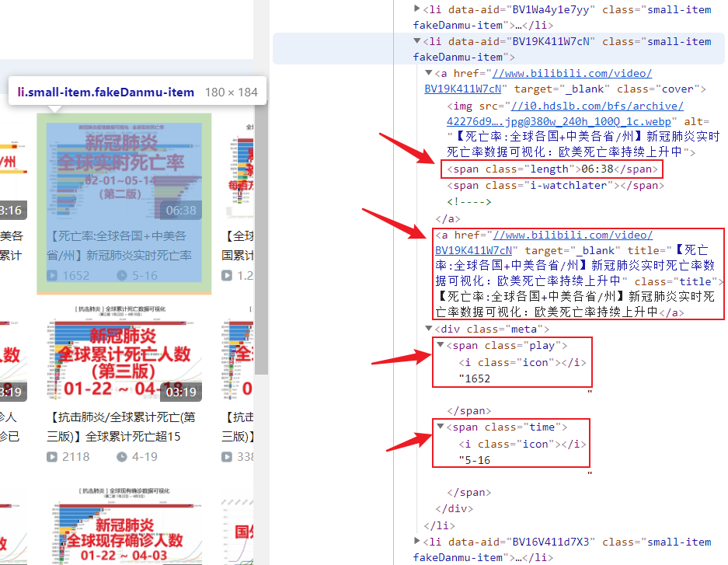The image size is (728, 565).
Task: Click play count icon next to 2118
Action: (52, 457)
